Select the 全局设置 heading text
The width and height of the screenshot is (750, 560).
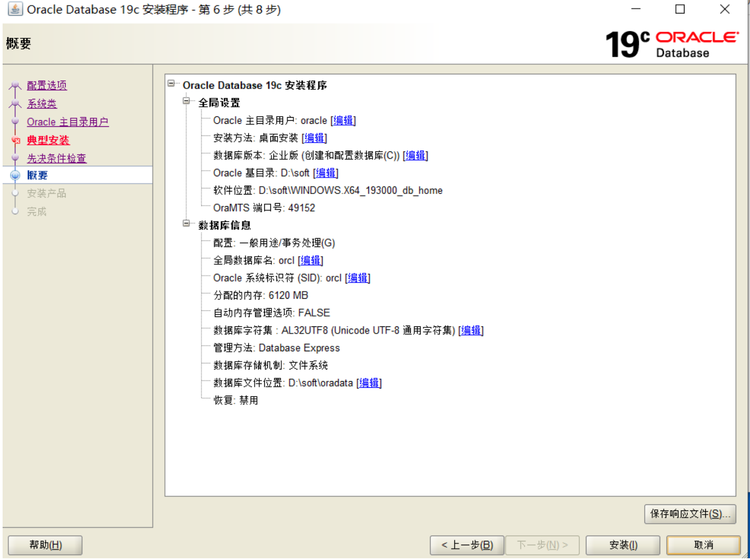pos(219,103)
